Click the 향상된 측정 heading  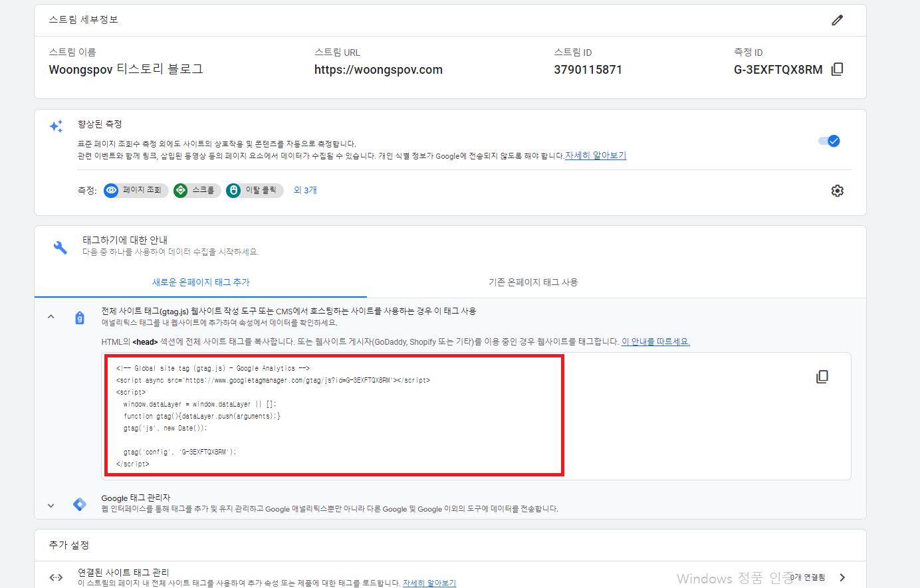(100, 124)
